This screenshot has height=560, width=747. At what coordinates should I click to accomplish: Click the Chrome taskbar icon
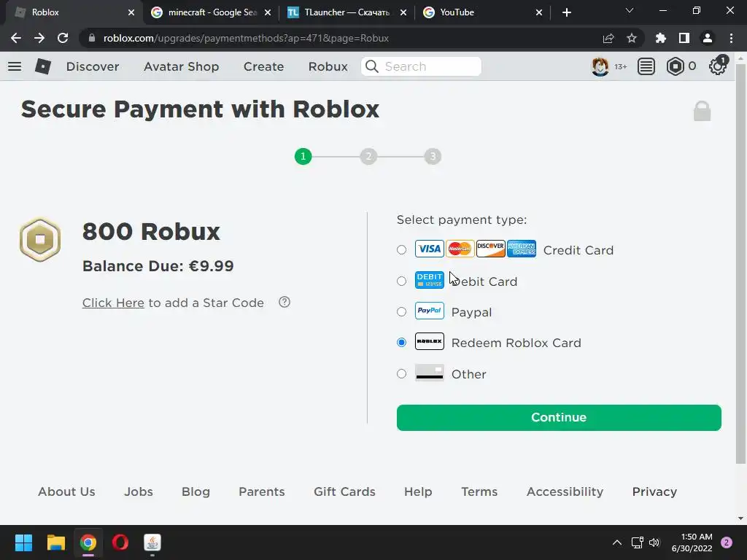(x=88, y=542)
